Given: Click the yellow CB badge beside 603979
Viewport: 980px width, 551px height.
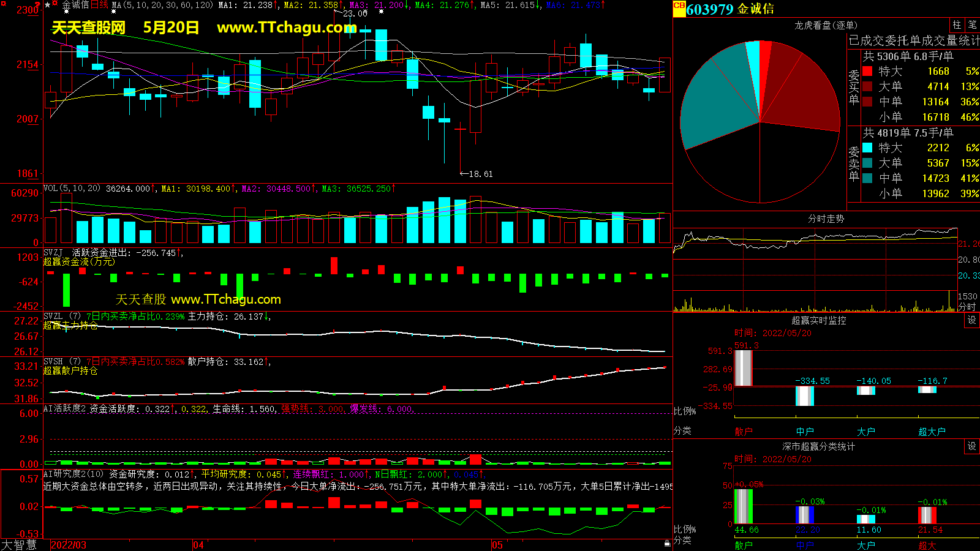Looking at the screenshot, I should [679, 6].
